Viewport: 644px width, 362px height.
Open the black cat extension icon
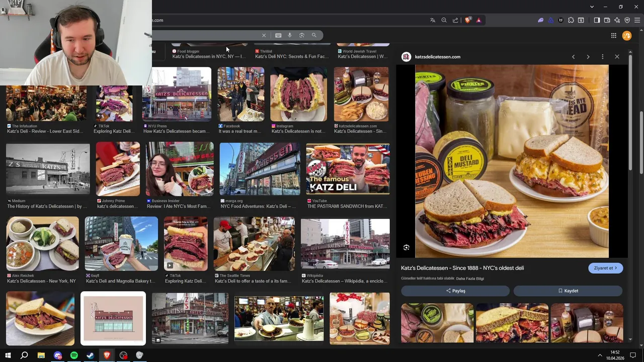[561, 20]
